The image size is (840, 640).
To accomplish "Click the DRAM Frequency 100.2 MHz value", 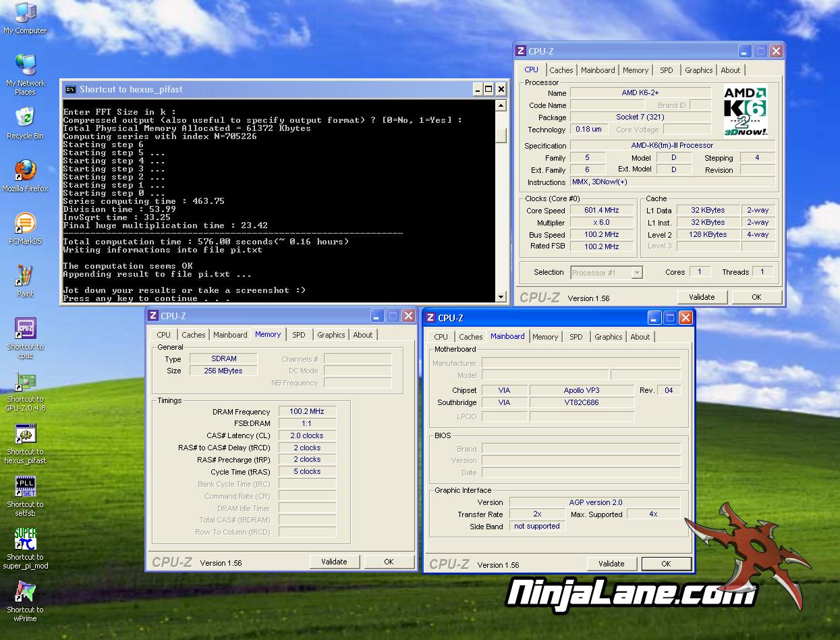I will click(307, 412).
